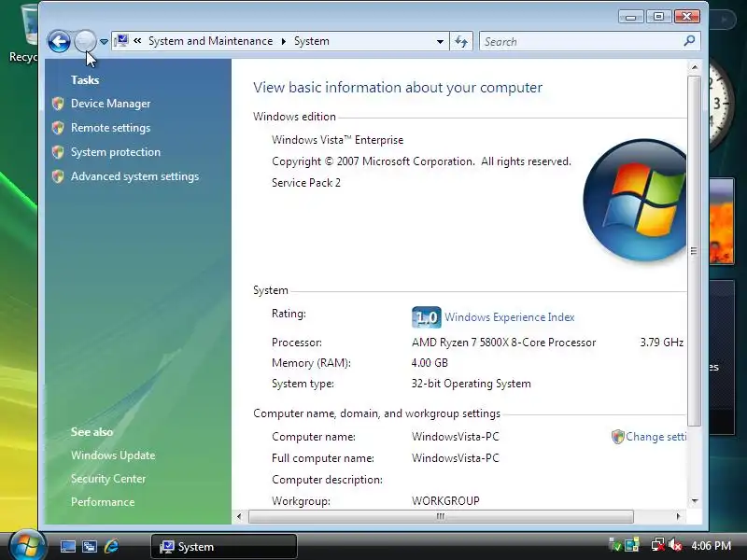Click shield icon beside Advanced system settings
Viewport: 747px width, 560px height.
click(x=58, y=176)
